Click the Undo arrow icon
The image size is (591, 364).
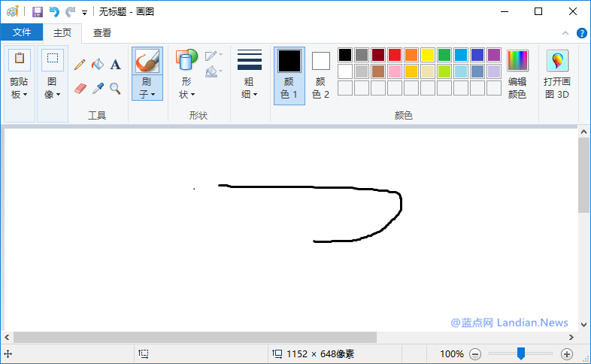coord(54,12)
